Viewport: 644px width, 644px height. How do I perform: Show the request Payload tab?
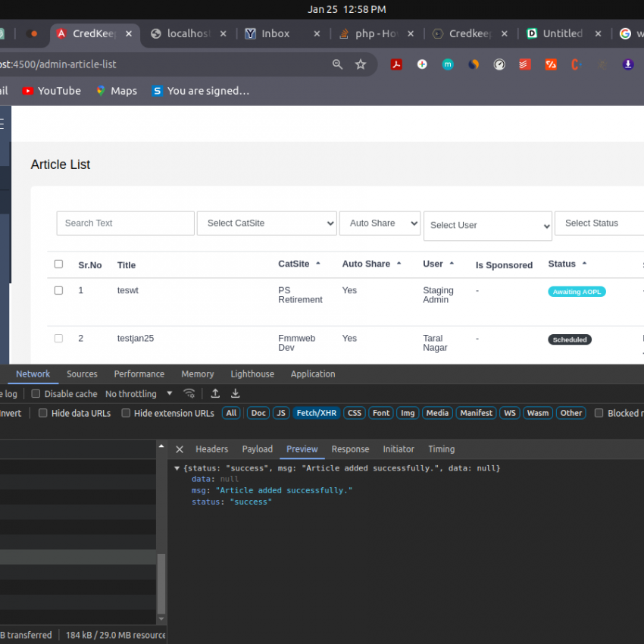tap(257, 449)
